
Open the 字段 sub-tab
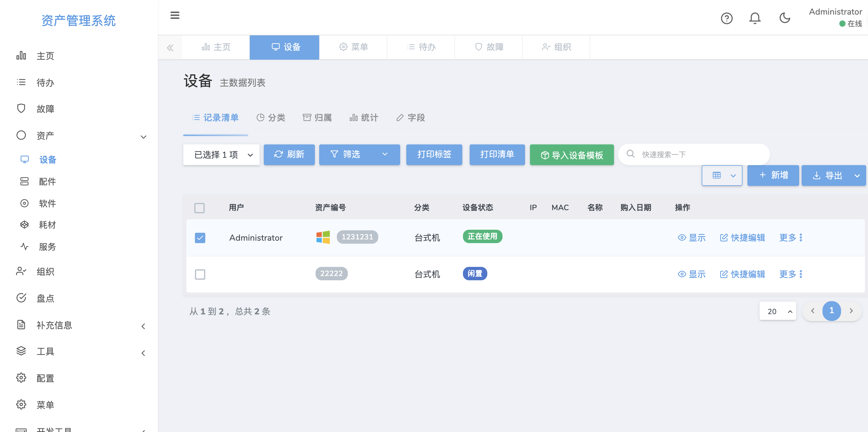[411, 118]
